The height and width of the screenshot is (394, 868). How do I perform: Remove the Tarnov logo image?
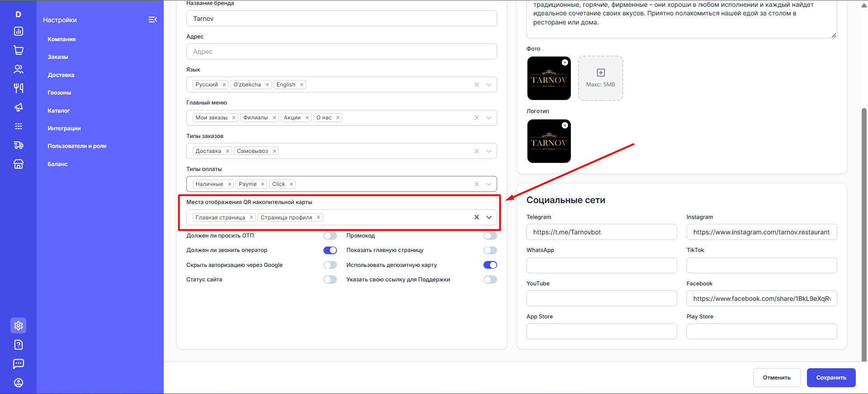[565, 125]
